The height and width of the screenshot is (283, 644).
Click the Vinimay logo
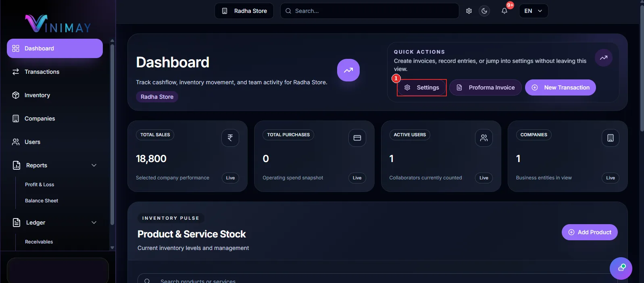58,23
